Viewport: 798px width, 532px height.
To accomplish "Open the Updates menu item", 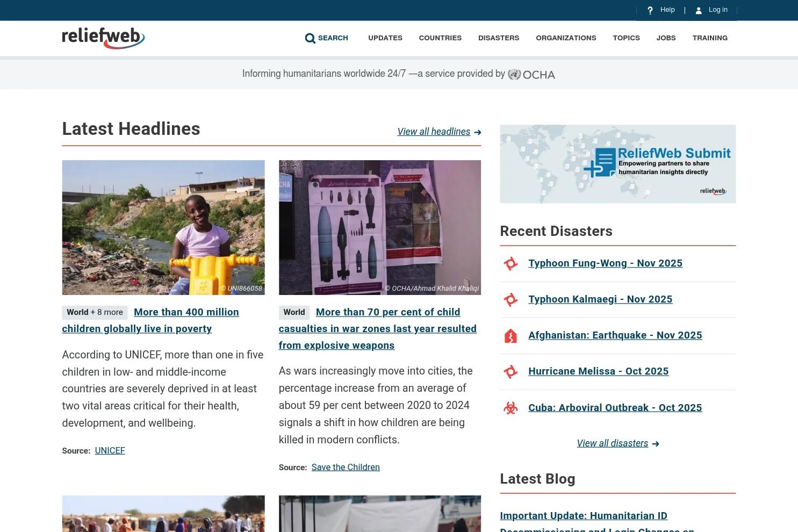I will tap(385, 38).
